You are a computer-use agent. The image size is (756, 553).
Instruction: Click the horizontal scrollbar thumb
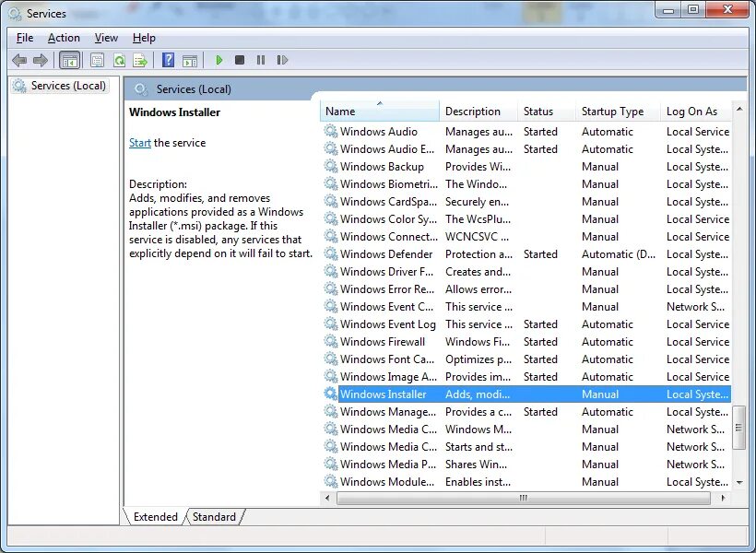click(x=523, y=498)
